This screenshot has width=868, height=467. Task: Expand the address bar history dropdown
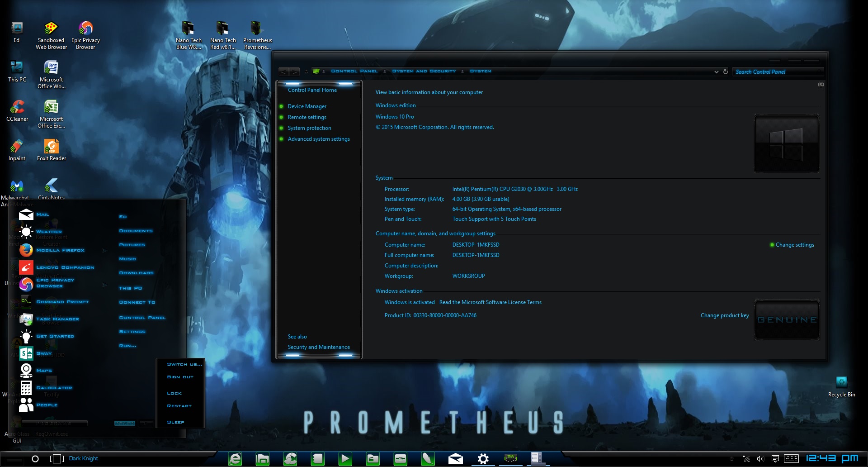716,71
